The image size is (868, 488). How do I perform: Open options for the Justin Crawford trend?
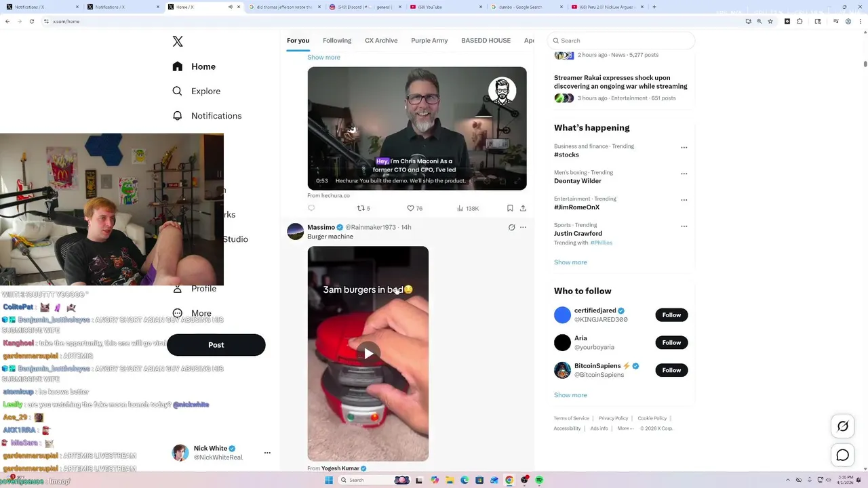point(684,226)
